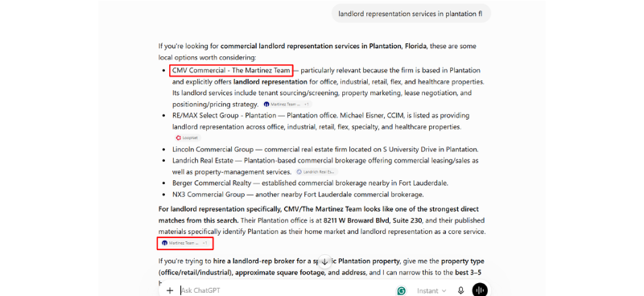644x296 pixels.
Task: Click RE/MAX Select Group - Plantation entry
Action: (224, 115)
